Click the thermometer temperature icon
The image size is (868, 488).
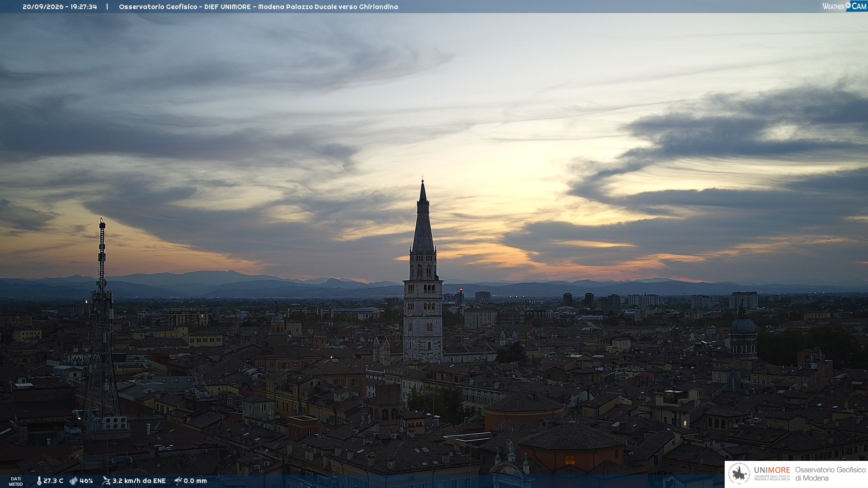coord(39,481)
